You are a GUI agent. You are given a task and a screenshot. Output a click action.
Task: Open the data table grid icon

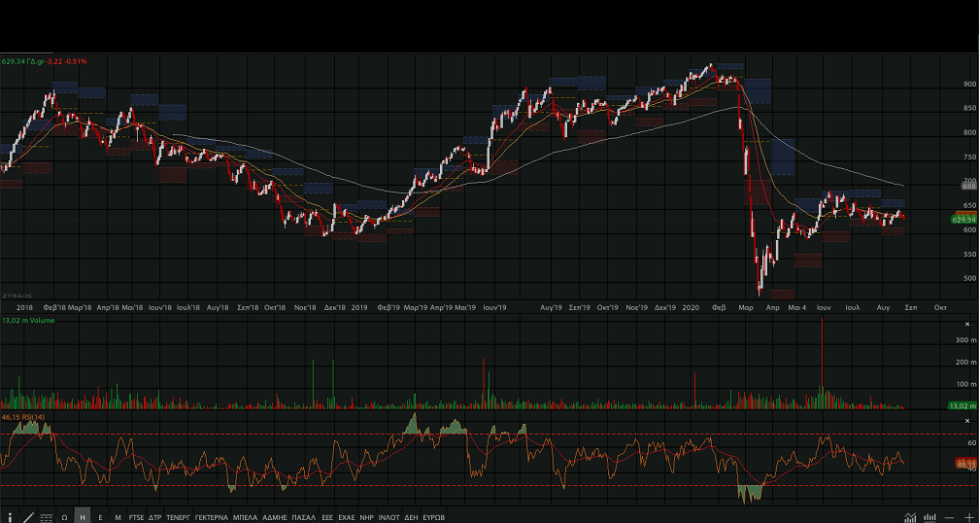coord(46,517)
